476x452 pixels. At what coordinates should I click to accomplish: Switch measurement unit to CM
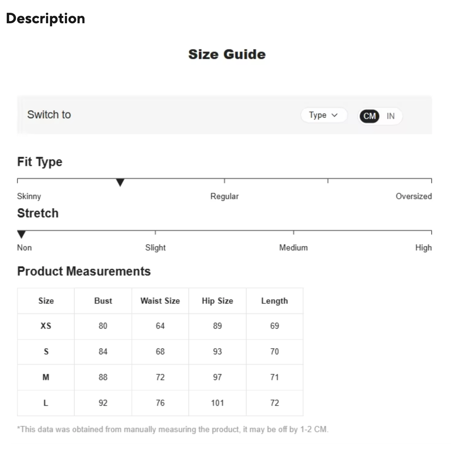coord(369,116)
